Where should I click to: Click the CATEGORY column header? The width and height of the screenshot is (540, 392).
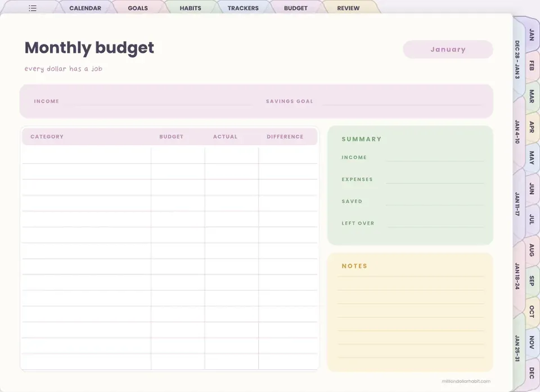point(47,137)
